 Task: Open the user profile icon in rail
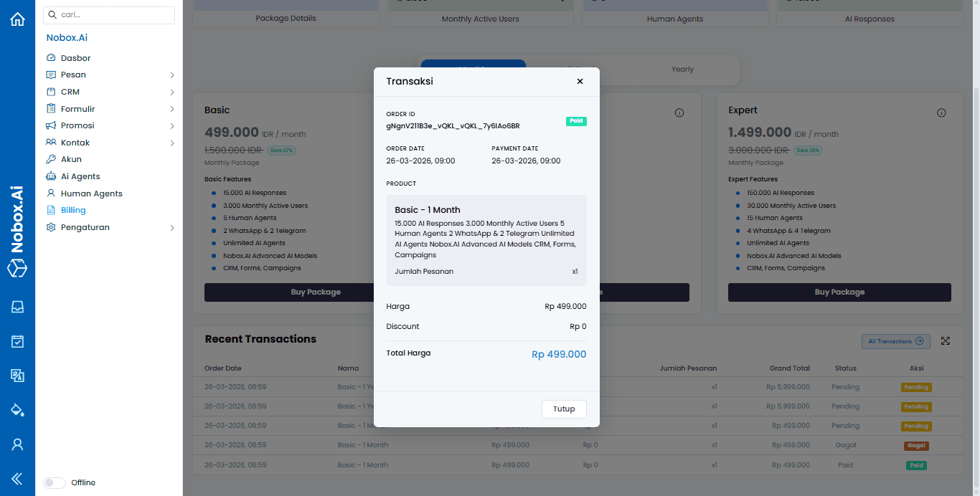point(17,444)
